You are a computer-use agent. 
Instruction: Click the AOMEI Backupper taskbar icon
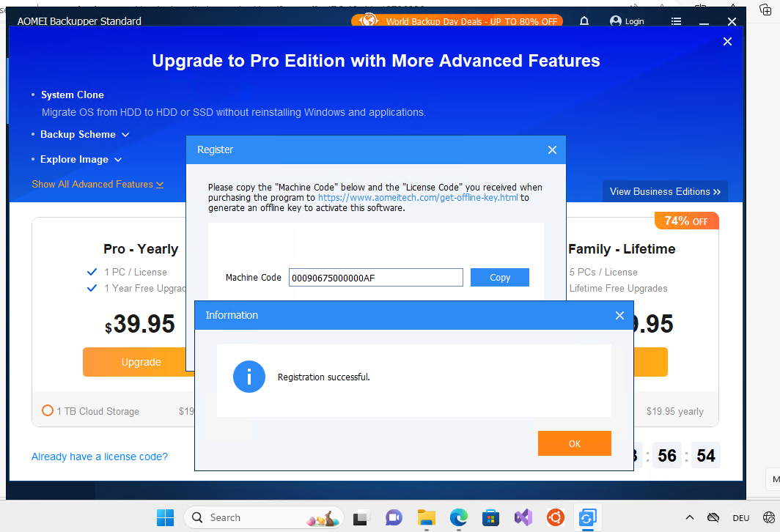587,517
